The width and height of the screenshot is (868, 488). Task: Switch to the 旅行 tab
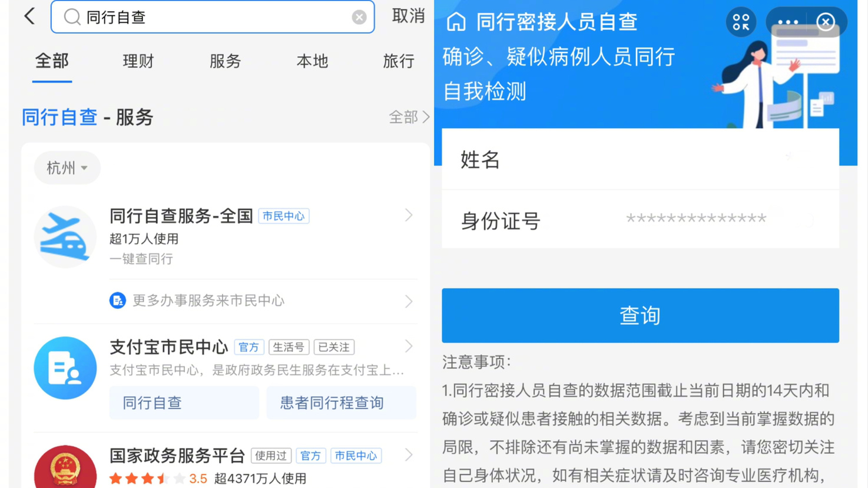399,61
